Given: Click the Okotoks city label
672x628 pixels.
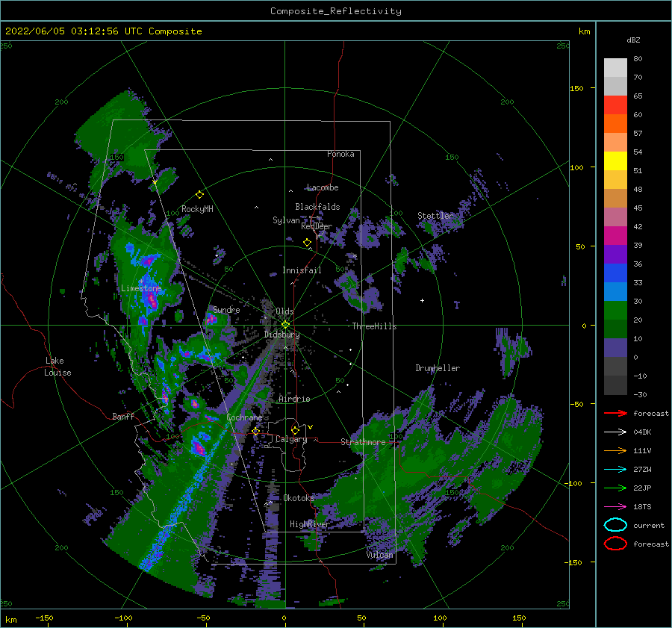Looking at the screenshot, I should pos(299,498).
